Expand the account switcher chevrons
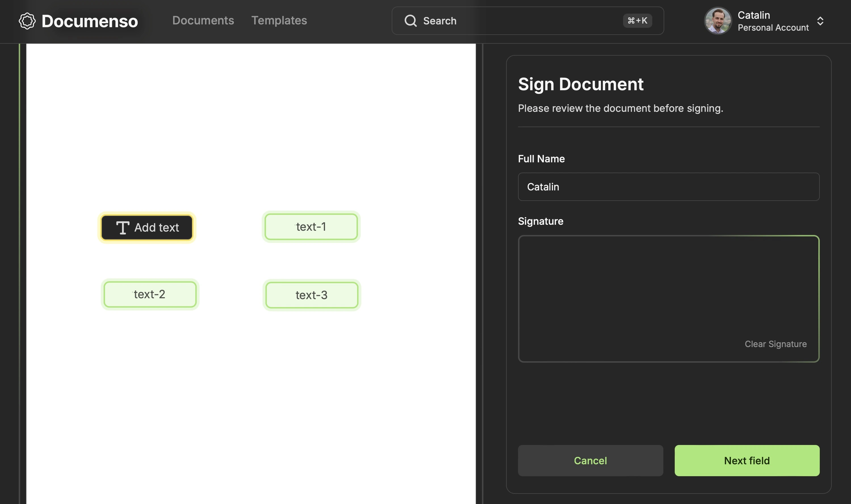 (x=820, y=21)
